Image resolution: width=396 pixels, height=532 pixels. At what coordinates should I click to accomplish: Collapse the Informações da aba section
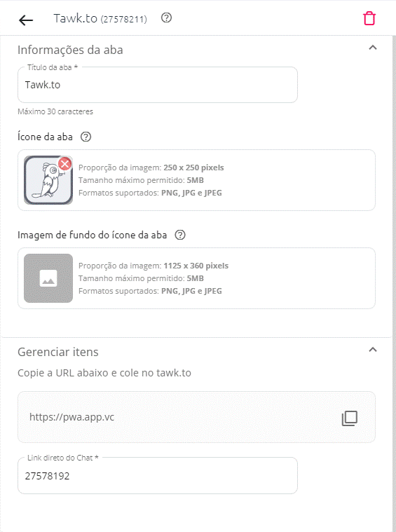[x=373, y=48]
